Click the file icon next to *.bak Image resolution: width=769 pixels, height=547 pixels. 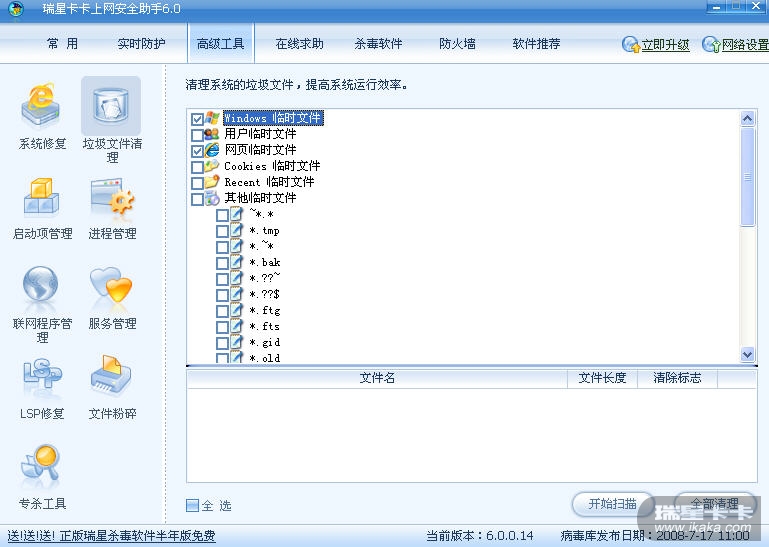237,262
